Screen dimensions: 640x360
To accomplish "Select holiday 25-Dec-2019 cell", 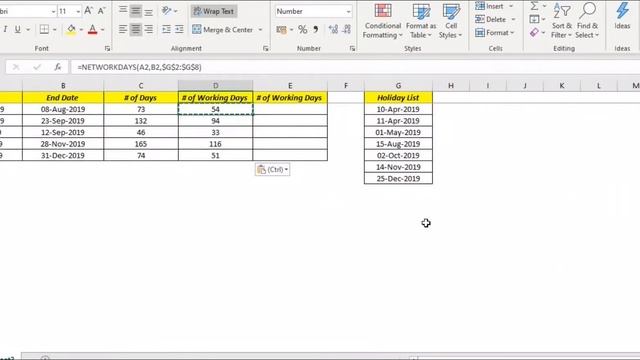I will (x=398, y=178).
